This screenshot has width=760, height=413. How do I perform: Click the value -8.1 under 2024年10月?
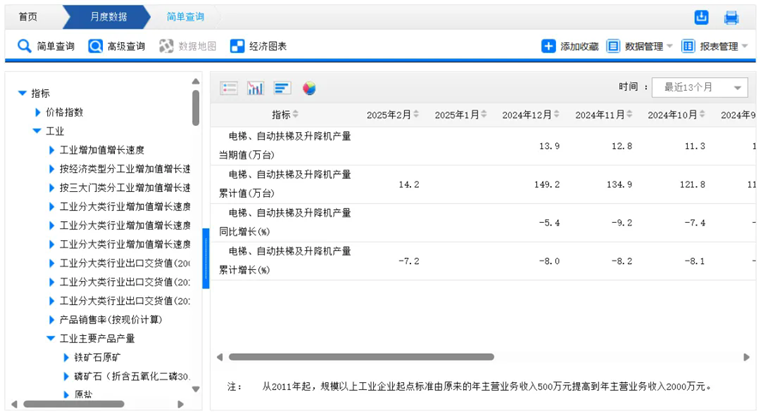click(695, 261)
